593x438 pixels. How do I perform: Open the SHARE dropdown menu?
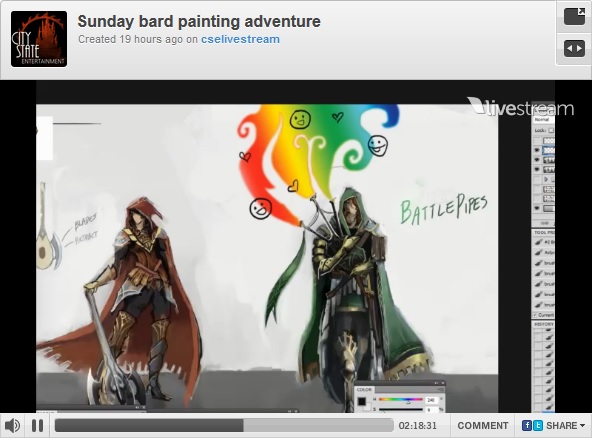tap(565, 426)
